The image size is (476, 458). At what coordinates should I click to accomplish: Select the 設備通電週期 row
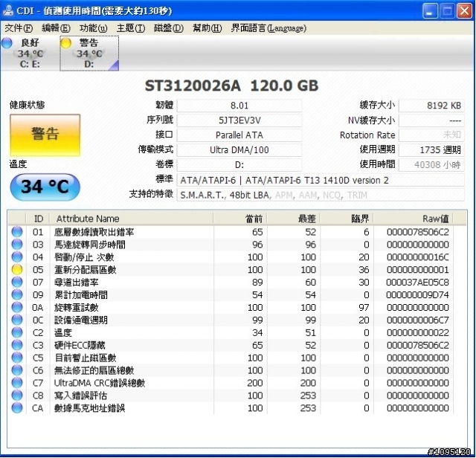[231, 320]
